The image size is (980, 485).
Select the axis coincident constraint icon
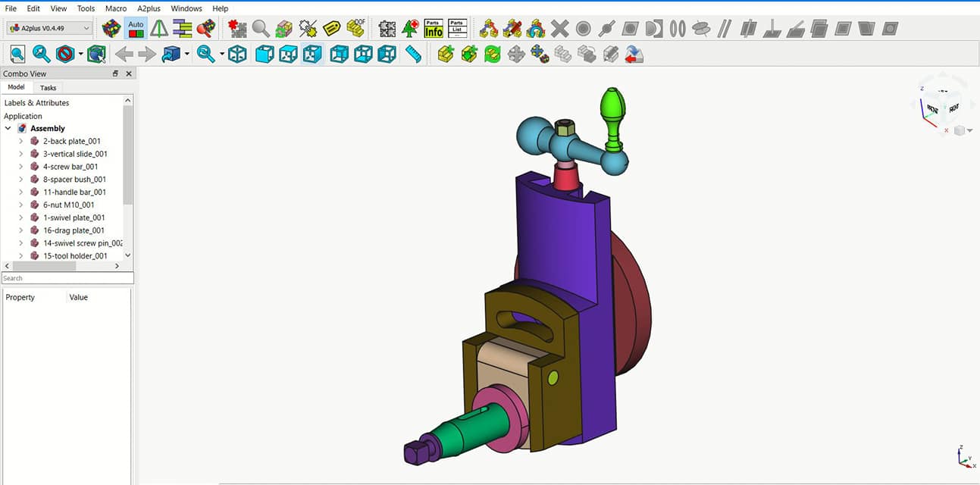point(701,29)
